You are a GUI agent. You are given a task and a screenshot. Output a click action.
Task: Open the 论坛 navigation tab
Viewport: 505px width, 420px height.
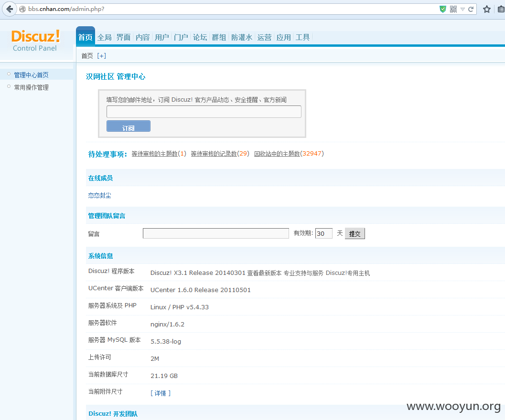tap(200, 37)
